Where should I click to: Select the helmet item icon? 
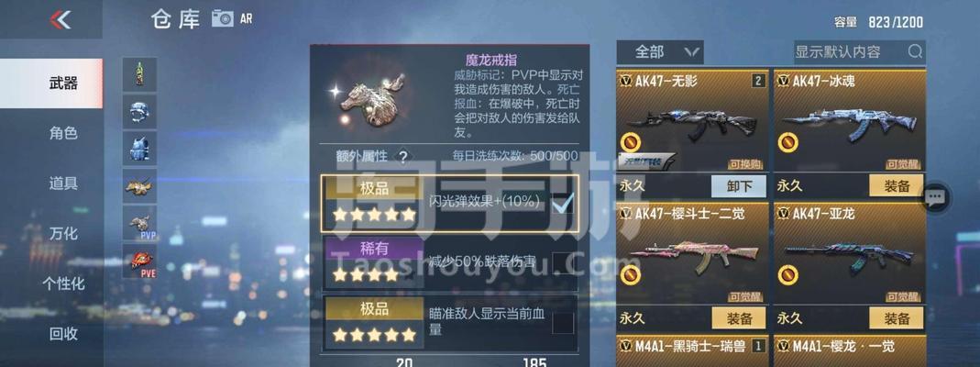pos(139,112)
